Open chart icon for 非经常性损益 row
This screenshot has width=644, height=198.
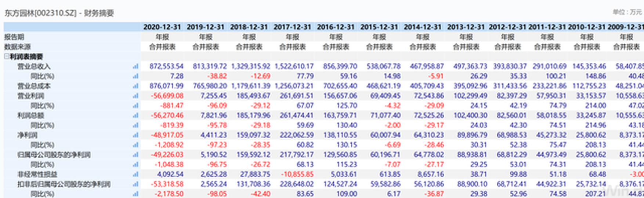(x=135, y=174)
